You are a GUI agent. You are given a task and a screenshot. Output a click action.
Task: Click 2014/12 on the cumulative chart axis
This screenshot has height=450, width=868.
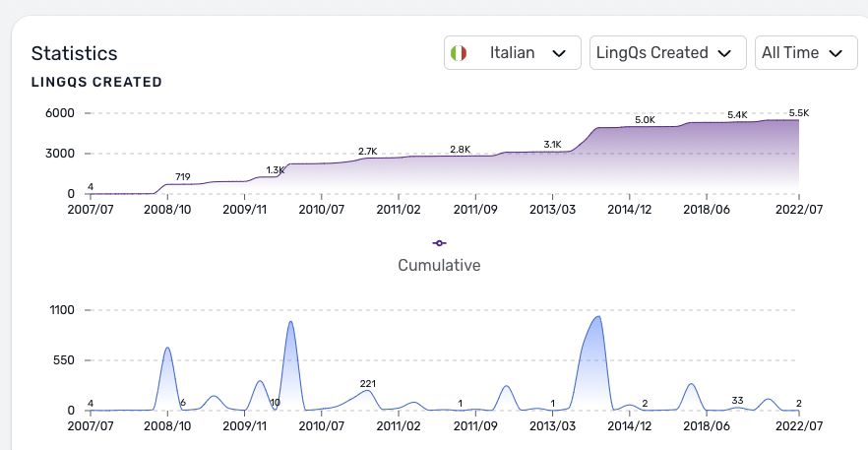(x=630, y=210)
